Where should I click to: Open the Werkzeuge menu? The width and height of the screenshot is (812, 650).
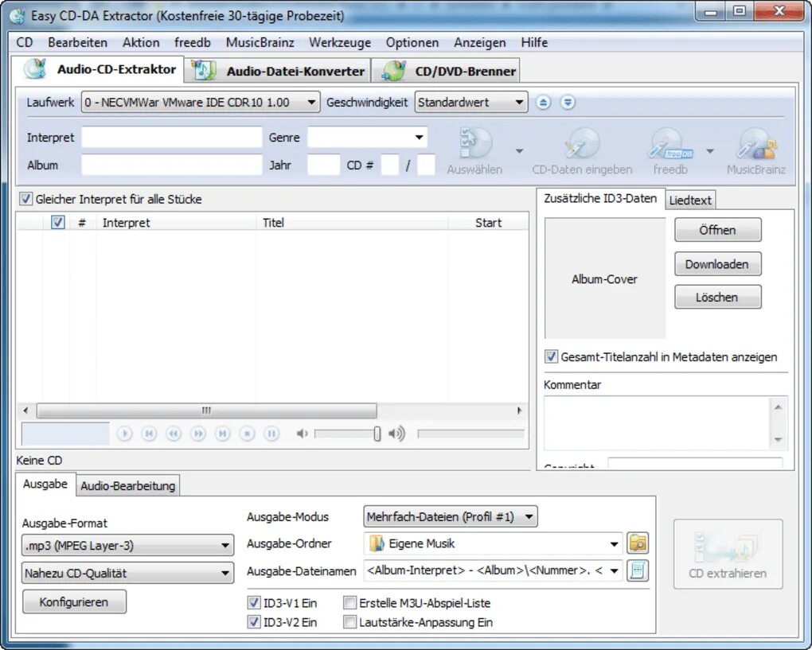click(x=340, y=42)
